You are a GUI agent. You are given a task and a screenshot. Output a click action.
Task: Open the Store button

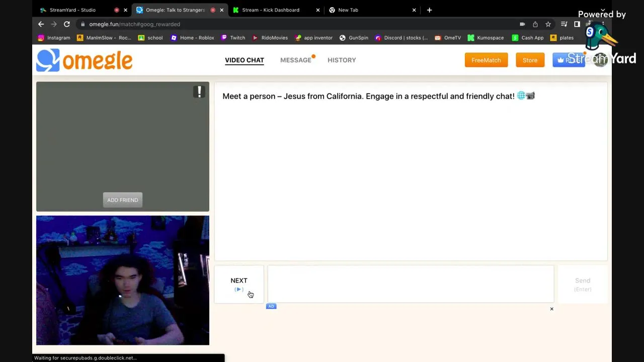coord(530,60)
